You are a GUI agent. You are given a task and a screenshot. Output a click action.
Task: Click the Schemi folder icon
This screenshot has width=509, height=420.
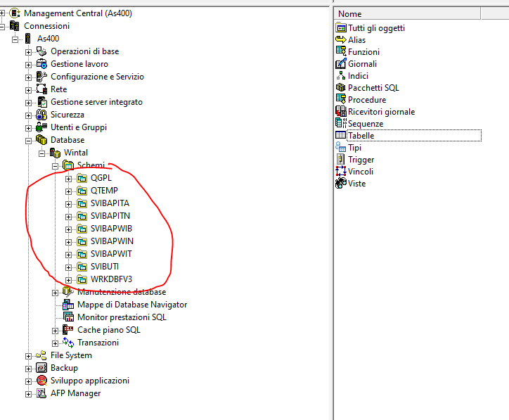point(68,165)
